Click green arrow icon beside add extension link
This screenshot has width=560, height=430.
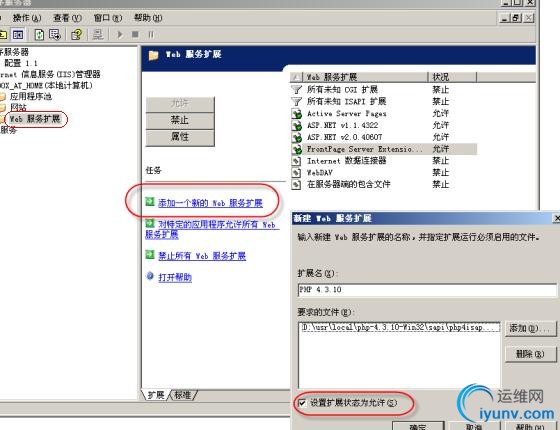tap(150, 202)
